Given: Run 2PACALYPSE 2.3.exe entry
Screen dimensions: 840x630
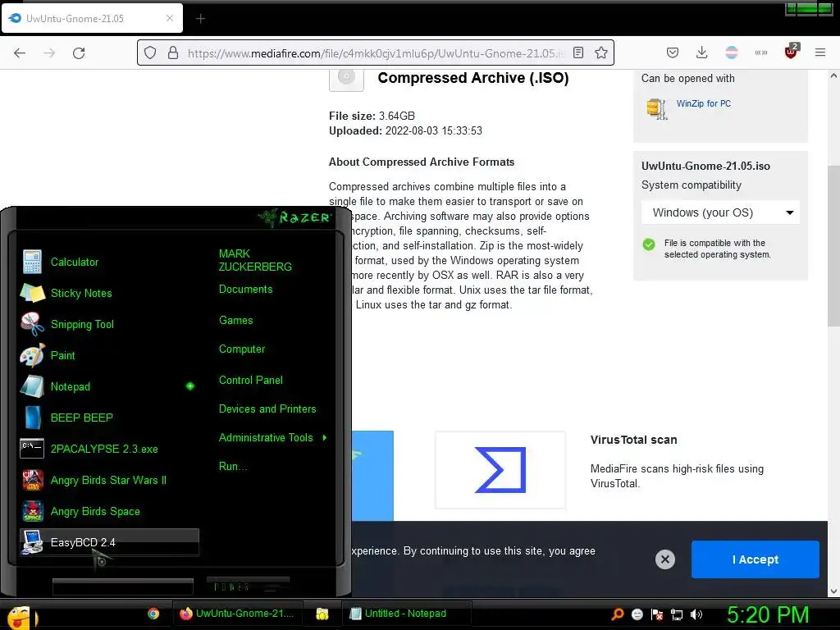Looking at the screenshot, I should tap(109, 449).
